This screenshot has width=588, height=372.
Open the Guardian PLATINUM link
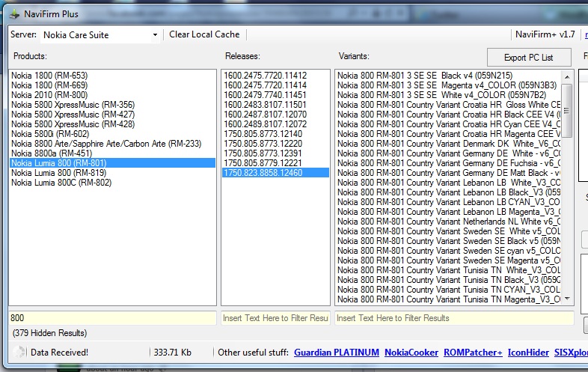(x=337, y=353)
